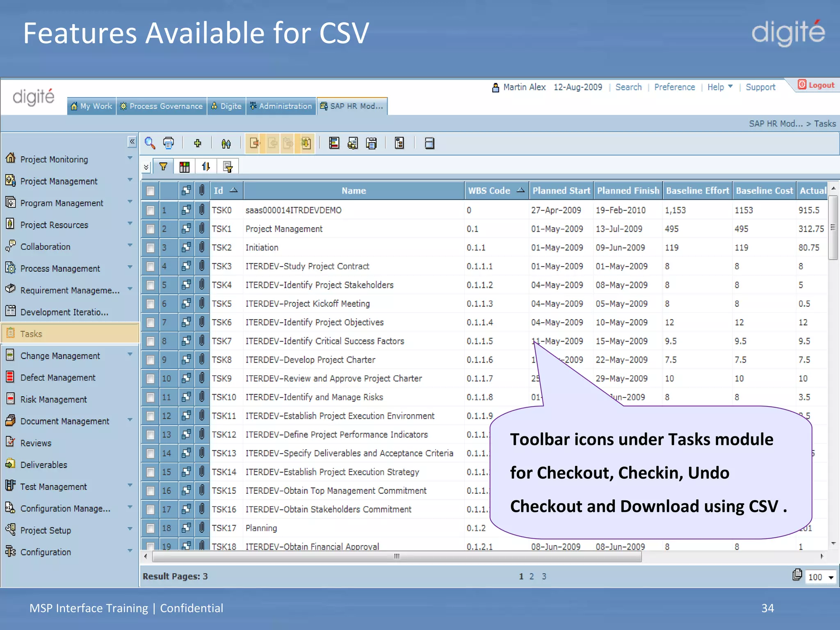Expand the Test Management sidebar arrow
The height and width of the screenshot is (630, 840).
[130, 485]
